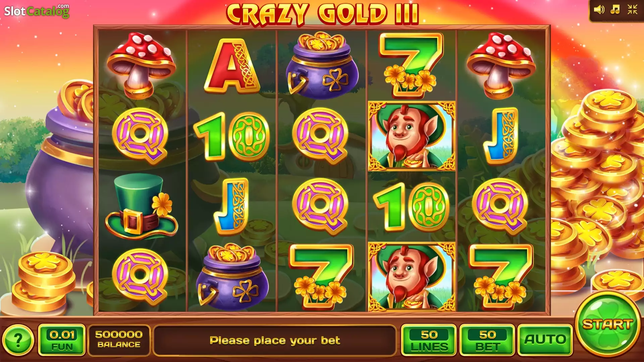Viewport: 644px width, 362px height.
Task: Click the green 10 symbol in reel two
Action: (x=232, y=136)
